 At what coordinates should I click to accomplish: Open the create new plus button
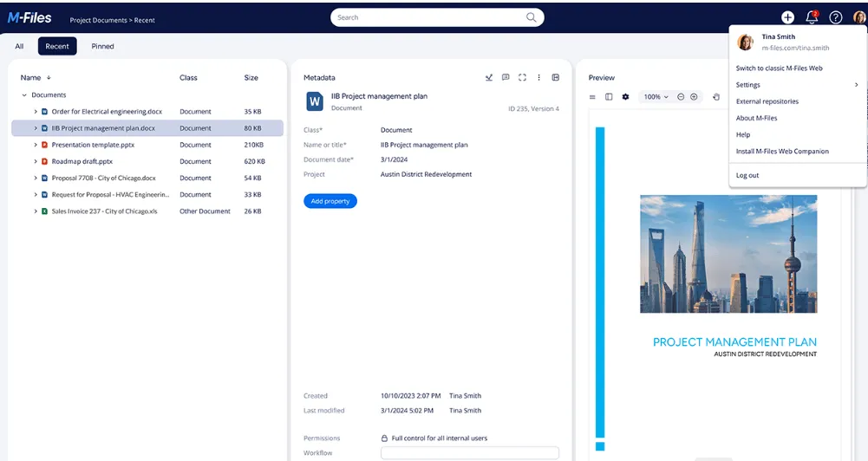(787, 17)
